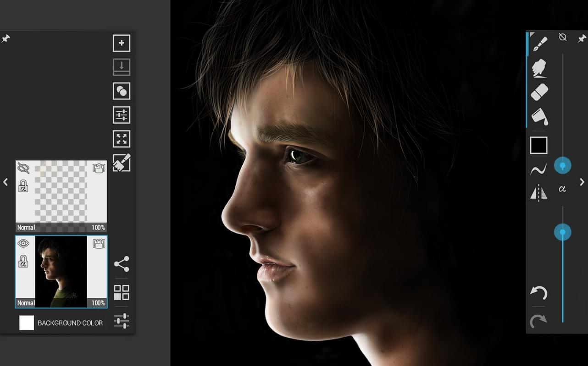588x366 pixels.
Task: Select the transform layer arrows icon
Action: pyautogui.click(x=122, y=139)
